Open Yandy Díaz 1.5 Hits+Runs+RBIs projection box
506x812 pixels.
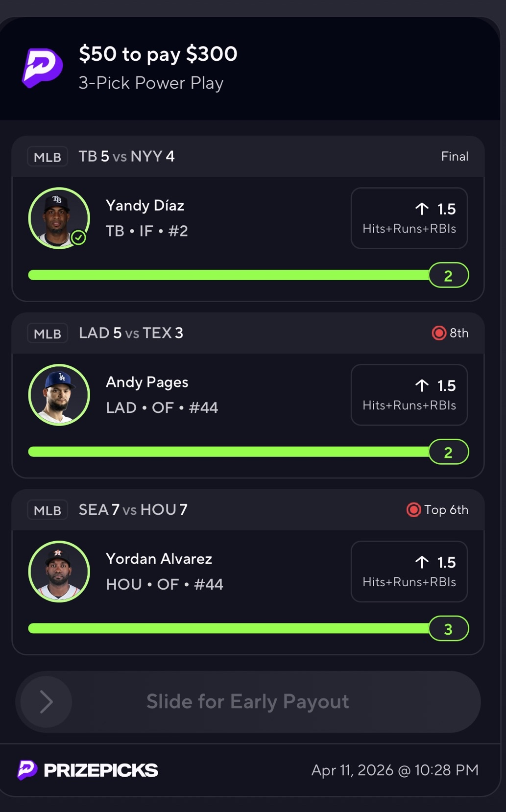[x=409, y=218]
